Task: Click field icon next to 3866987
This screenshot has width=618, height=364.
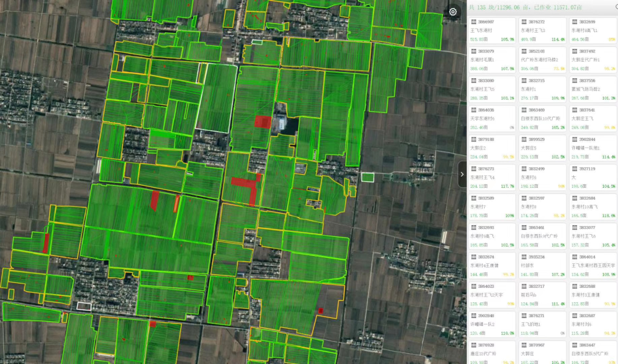Action: tap(474, 22)
